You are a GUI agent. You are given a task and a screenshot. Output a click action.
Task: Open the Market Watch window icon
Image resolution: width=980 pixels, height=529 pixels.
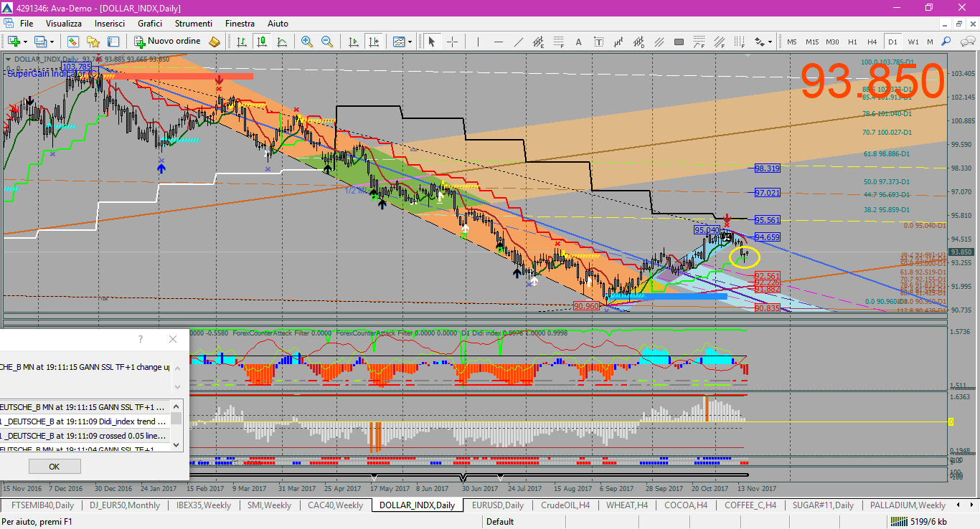(x=75, y=42)
